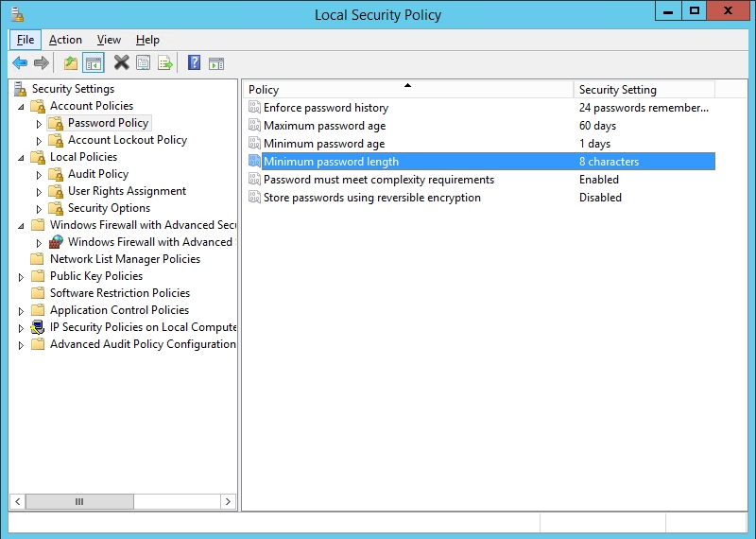This screenshot has height=539, width=756.
Task: Click the tree pane scroll right arrow
Action: [228, 502]
